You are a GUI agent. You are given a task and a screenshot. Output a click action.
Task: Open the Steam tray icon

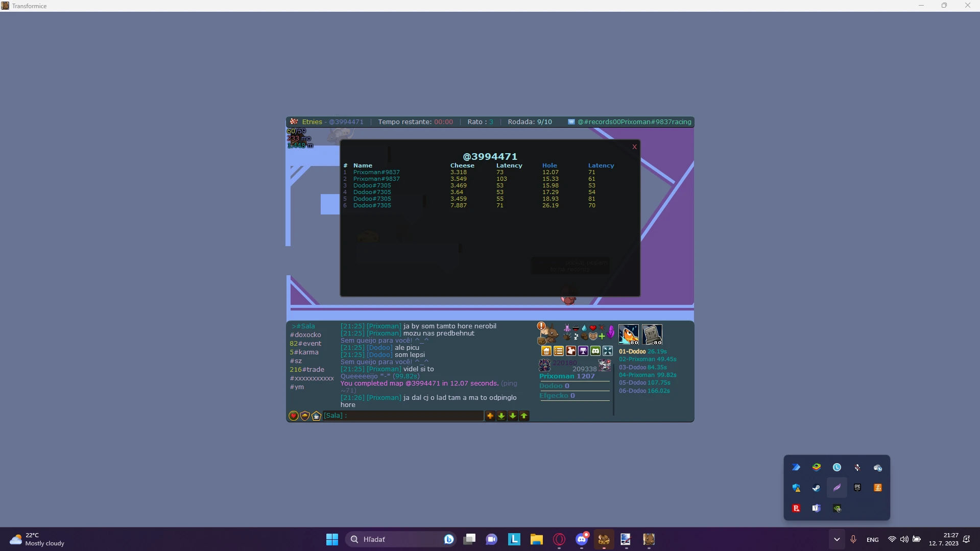click(x=817, y=488)
